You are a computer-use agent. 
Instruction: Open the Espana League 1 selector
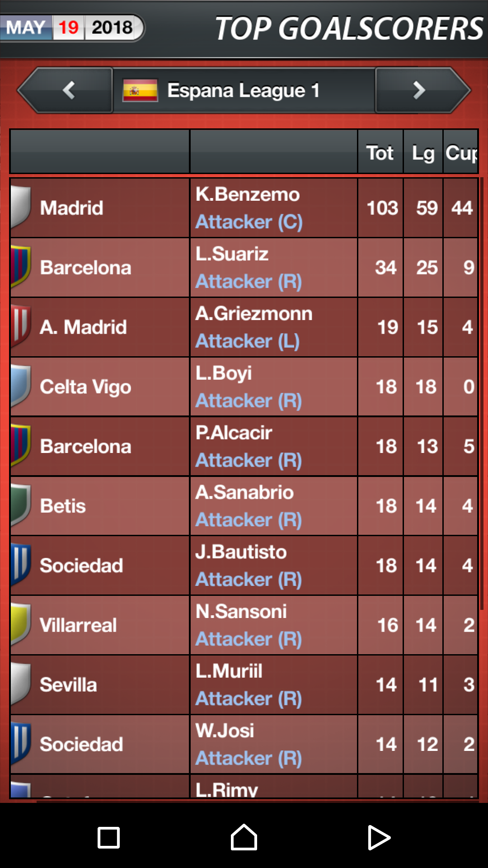click(244, 90)
